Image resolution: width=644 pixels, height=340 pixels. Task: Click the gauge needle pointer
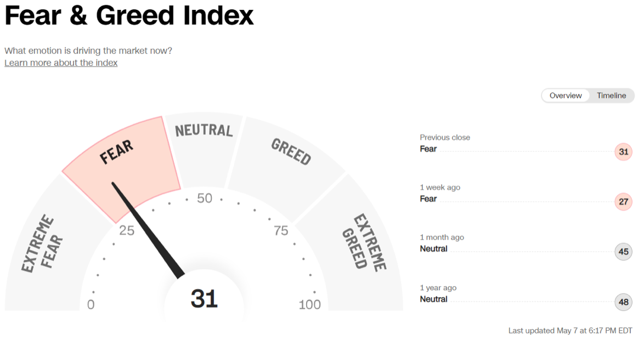click(148, 230)
